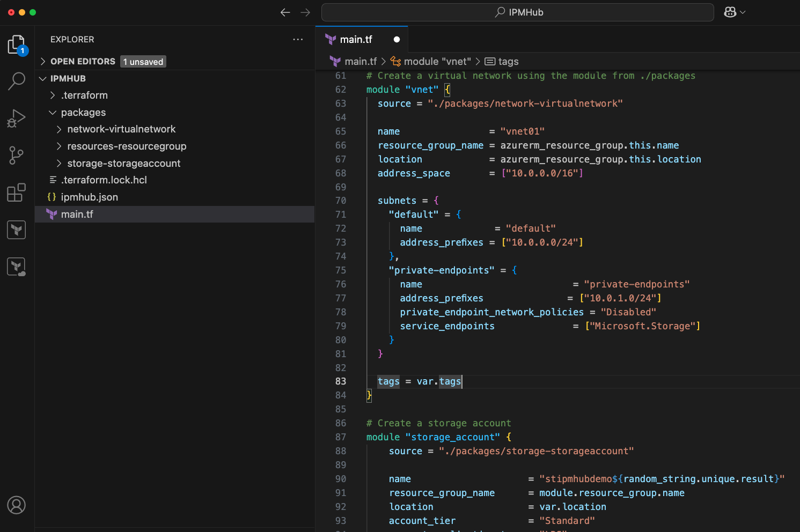Click main.tf in the breadcrumb
Image resolution: width=800 pixels, height=532 pixels.
(361, 62)
